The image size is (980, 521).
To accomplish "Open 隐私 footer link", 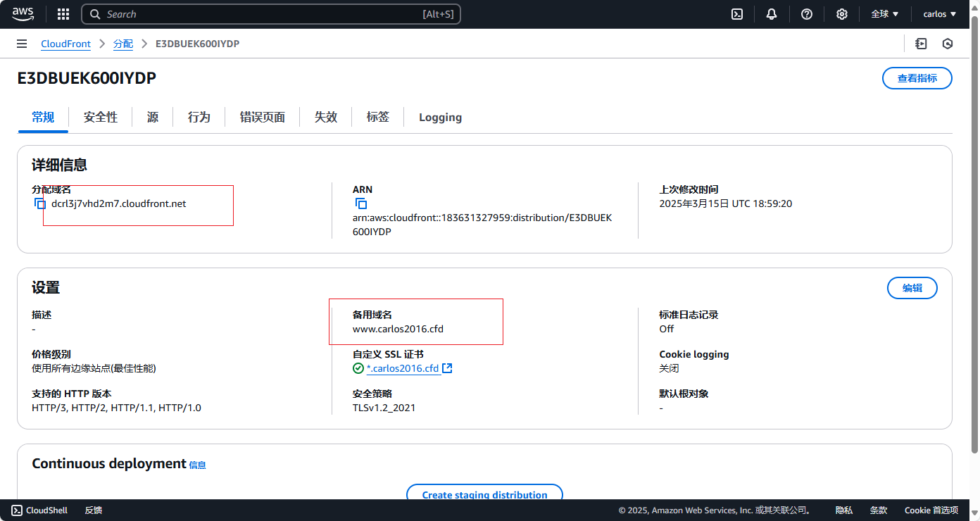I will click(844, 510).
